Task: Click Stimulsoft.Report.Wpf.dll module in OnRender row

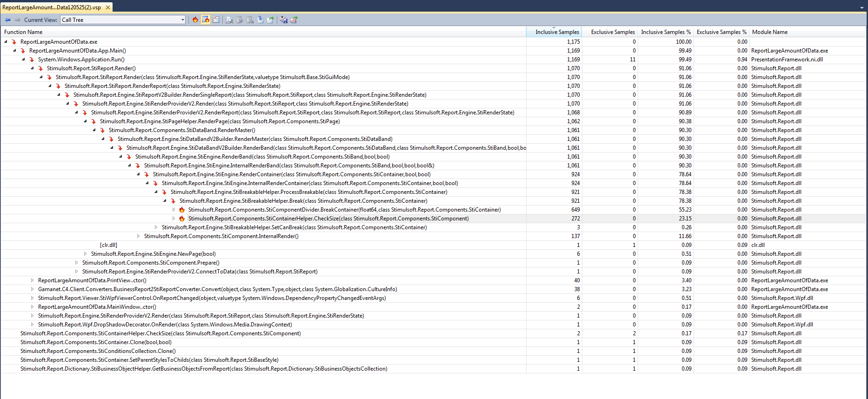Action: click(x=782, y=325)
